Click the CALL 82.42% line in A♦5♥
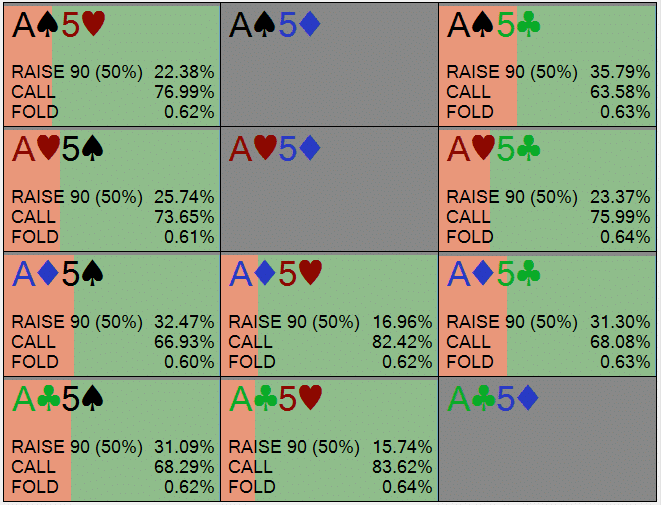 (x=330, y=342)
